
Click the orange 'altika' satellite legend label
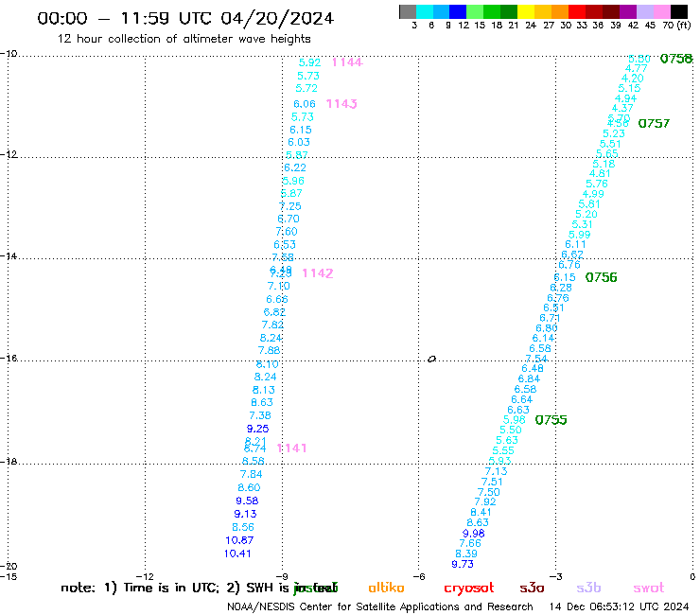point(387,588)
